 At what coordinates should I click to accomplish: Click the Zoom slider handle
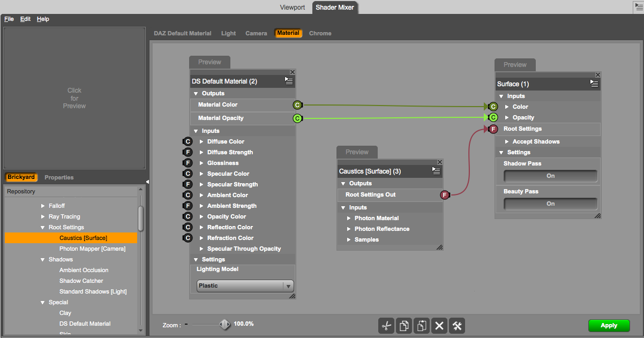point(225,324)
